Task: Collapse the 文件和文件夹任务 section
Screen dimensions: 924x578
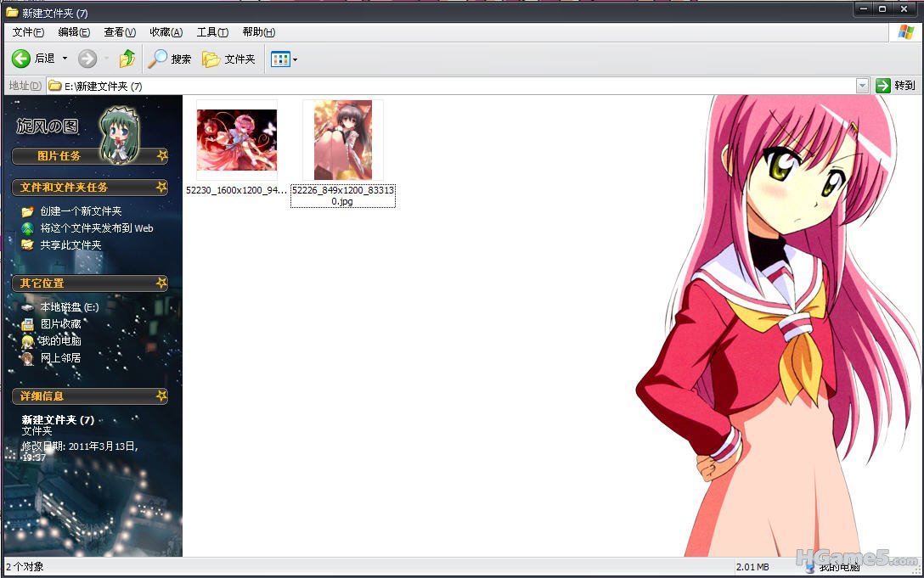Action: coord(161,187)
